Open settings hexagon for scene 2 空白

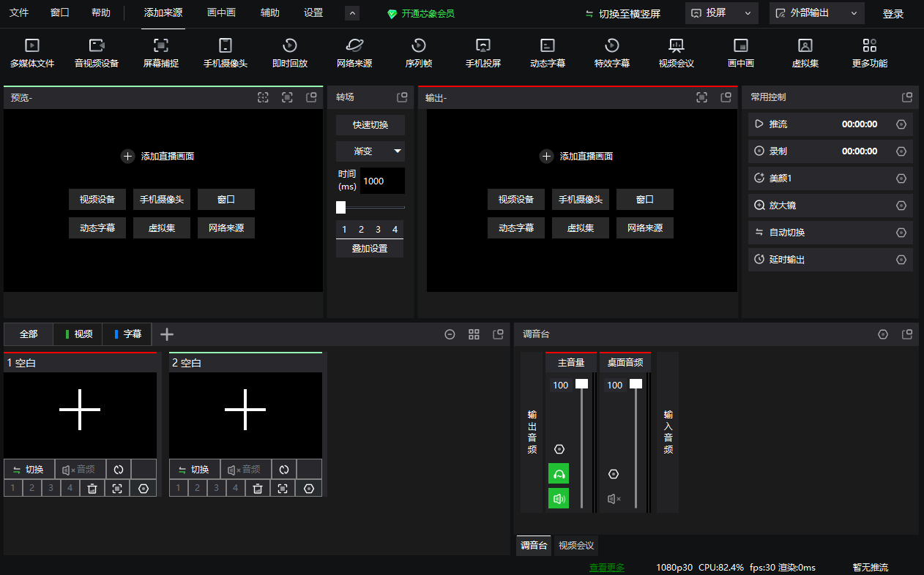click(x=309, y=488)
